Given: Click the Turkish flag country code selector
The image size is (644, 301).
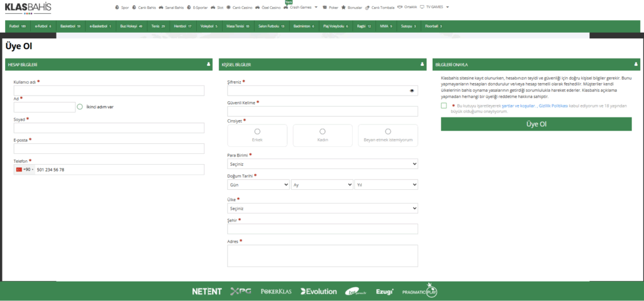Looking at the screenshot, I should point(25,170).
